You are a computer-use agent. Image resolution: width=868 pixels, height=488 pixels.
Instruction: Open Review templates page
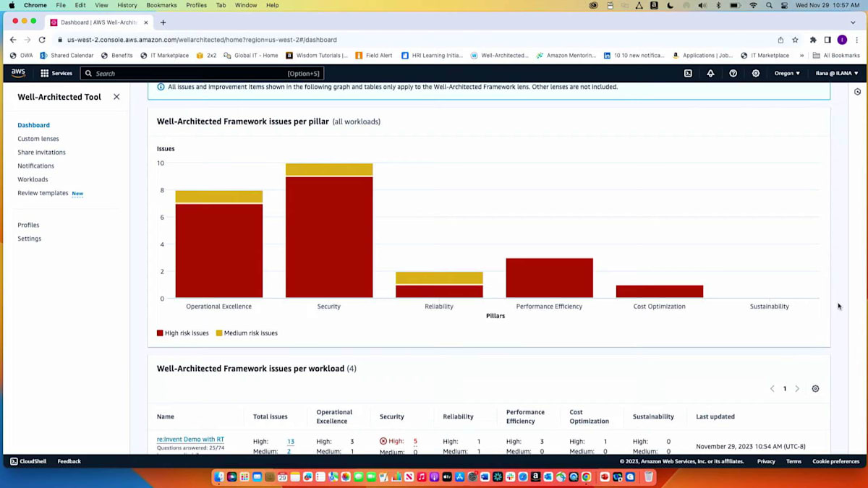point(43,193)
